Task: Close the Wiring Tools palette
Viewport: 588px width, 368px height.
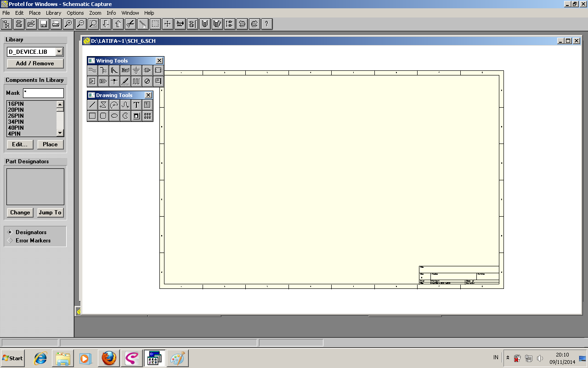Action: [x=159, y=61]
